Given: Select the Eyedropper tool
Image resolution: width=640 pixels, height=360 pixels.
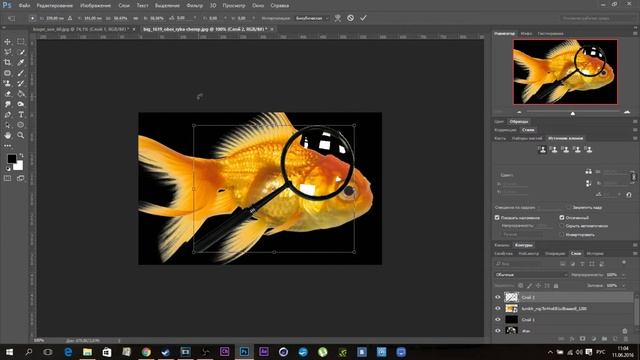Looking at the screenshot, I should (x=20, y=62).
